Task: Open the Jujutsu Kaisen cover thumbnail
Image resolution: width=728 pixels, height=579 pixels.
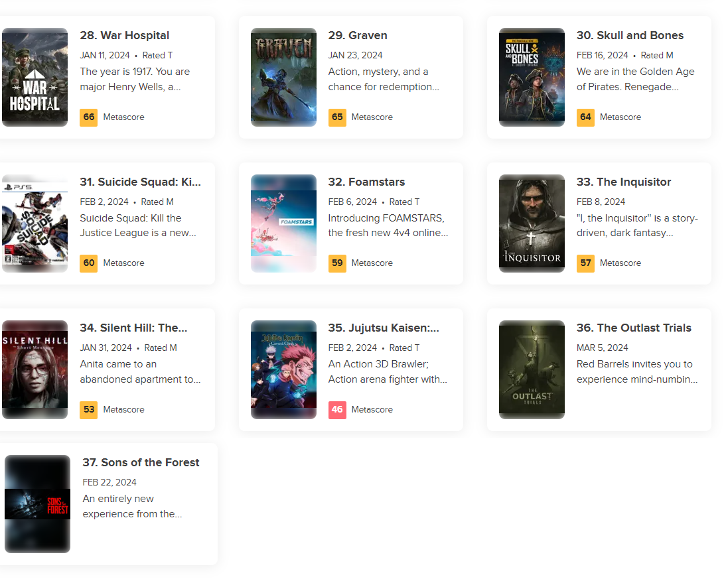Action: [283, 370]
